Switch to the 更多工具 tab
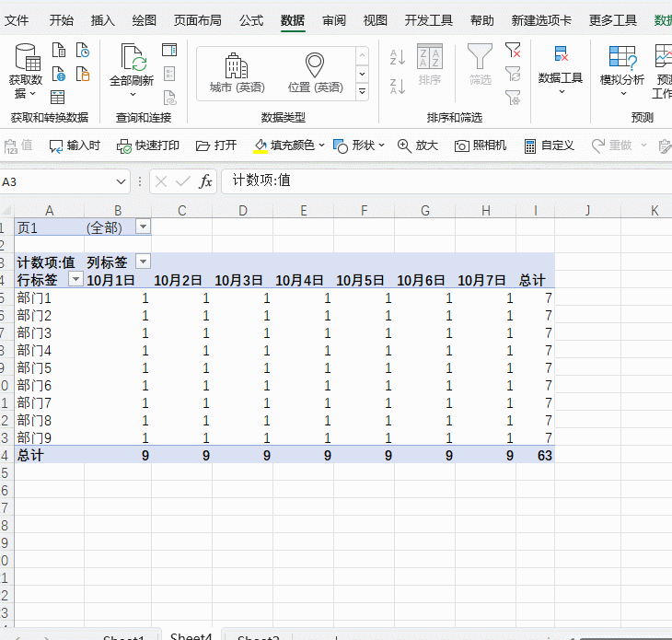The height and width of the screenshot is (640, 672). click(x=613, y=20)
